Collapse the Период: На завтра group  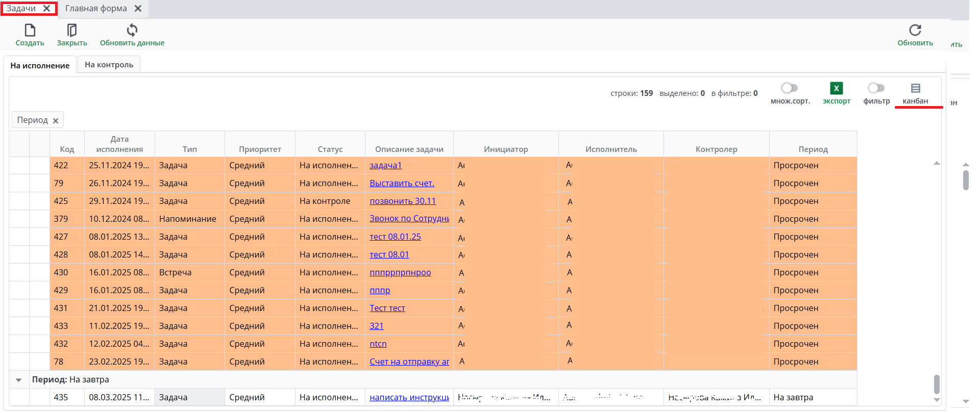(19, 380)
